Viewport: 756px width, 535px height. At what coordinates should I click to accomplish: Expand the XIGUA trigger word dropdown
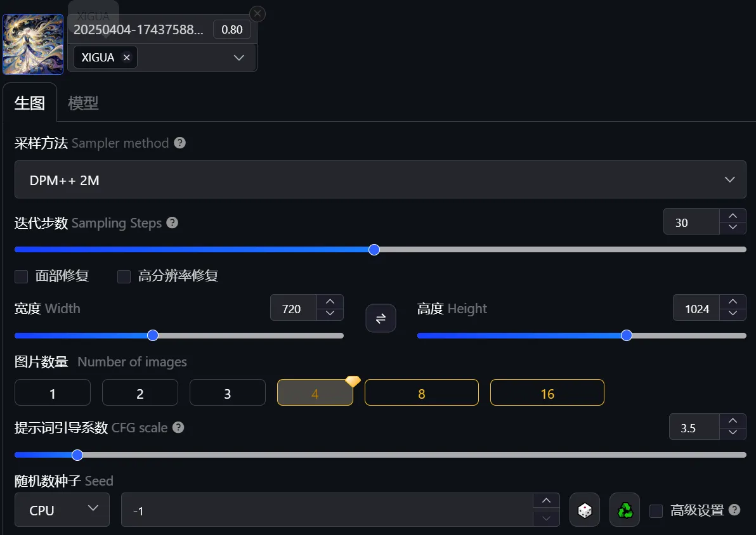coord(238,58)
